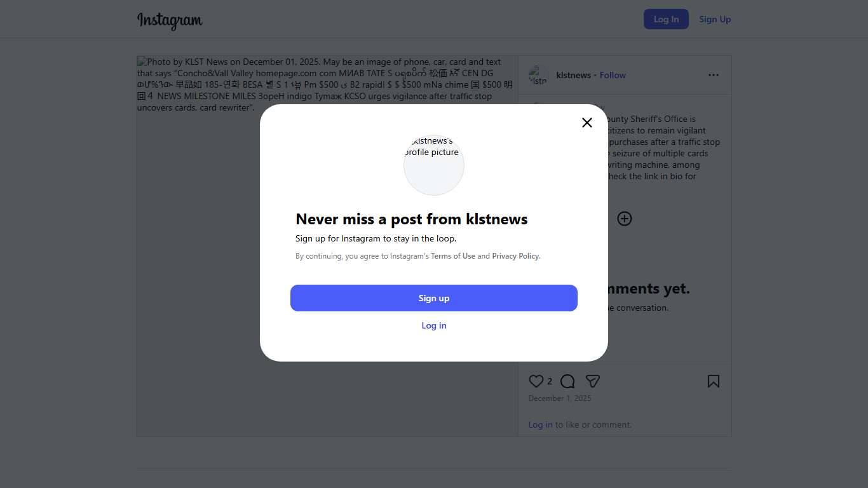Open the Terms of Use link

pyautogui.click(x=453, y=256)
